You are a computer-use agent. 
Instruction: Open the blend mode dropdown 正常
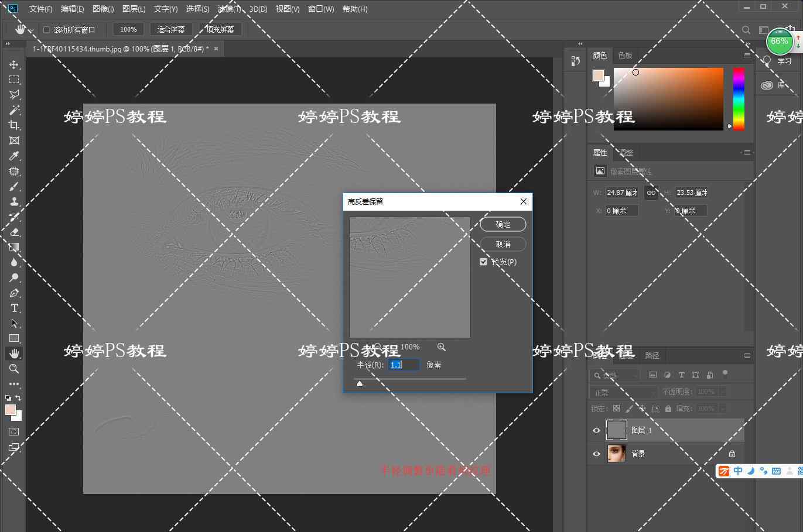point(623,392)
